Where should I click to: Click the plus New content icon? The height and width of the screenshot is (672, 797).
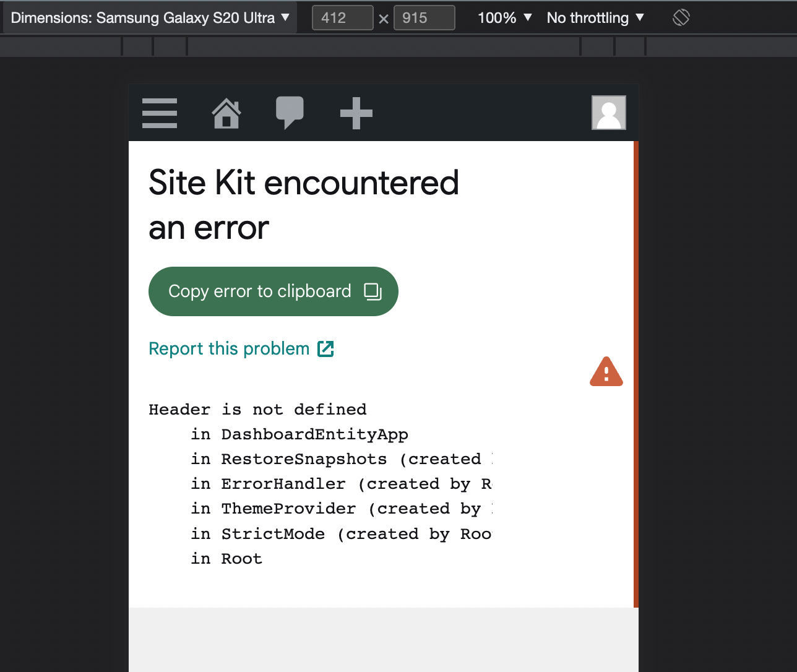tap(356, 113)
